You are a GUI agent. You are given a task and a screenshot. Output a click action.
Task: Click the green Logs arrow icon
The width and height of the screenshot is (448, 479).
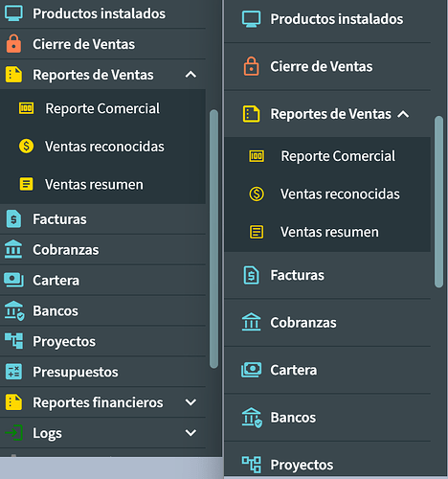pyautogui.click(x=13, y=433)
